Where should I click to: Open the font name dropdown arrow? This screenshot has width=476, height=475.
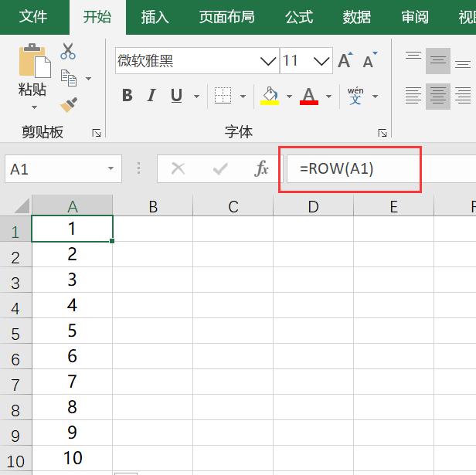(x=268, y=61)
